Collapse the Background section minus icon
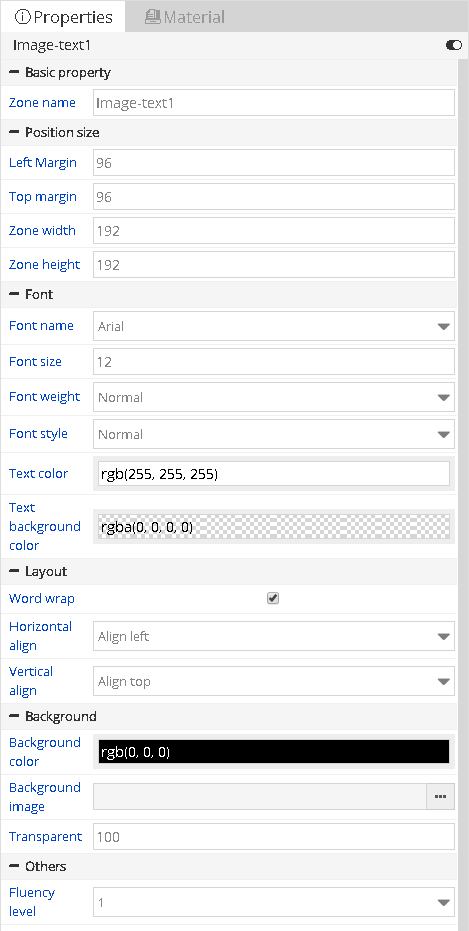Image resolution: width=469 pixels, height=931 pixels. tap(14, 716)
